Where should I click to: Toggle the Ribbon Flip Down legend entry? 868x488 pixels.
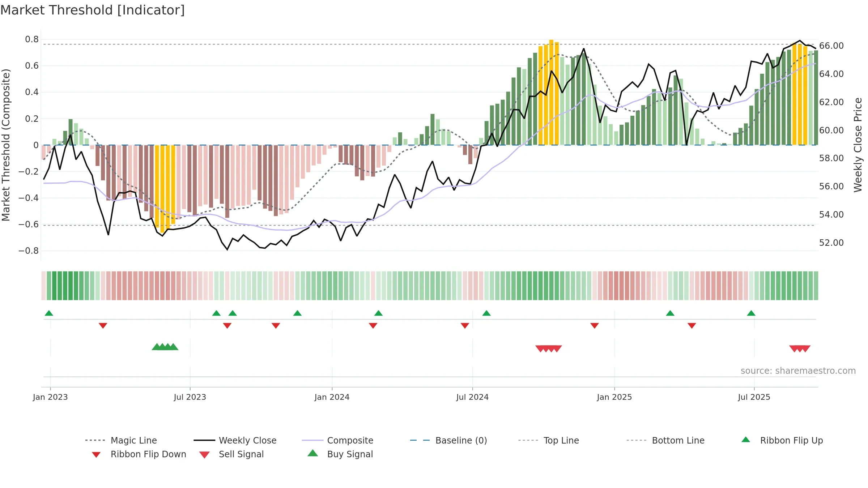(x=139, y=454)
